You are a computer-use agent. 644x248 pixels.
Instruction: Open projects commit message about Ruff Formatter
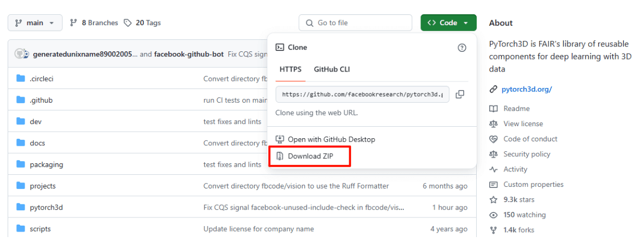tap(296, 186)
